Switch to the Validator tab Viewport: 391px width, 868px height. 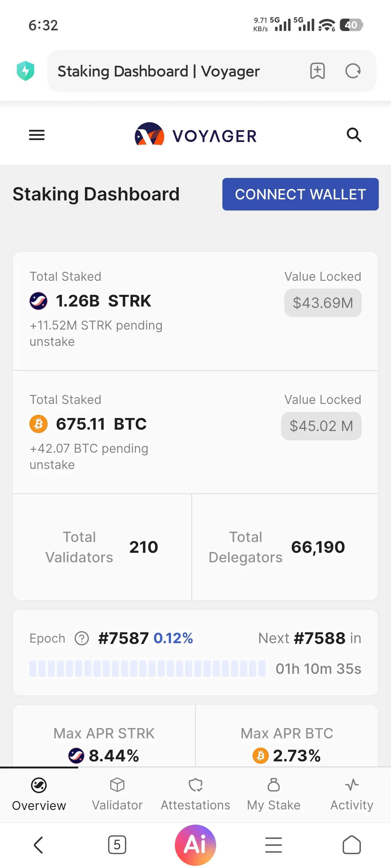(x=117, y=794)
